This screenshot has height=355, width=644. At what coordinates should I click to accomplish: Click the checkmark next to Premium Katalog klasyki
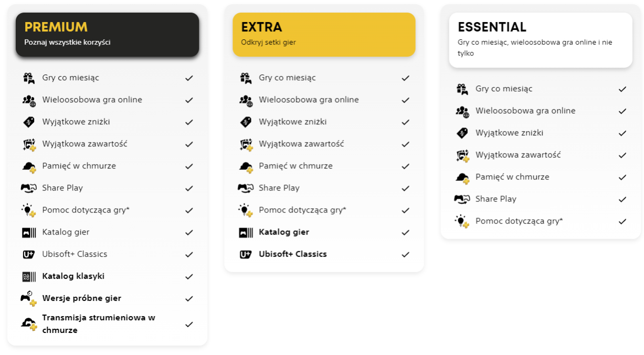(x=189, y=276)
